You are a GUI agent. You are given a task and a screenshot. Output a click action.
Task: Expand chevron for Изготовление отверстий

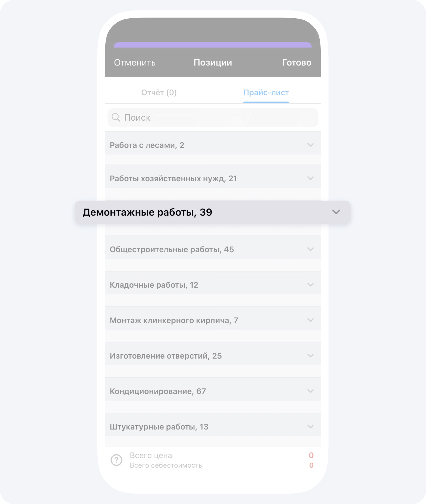(310, 356)
